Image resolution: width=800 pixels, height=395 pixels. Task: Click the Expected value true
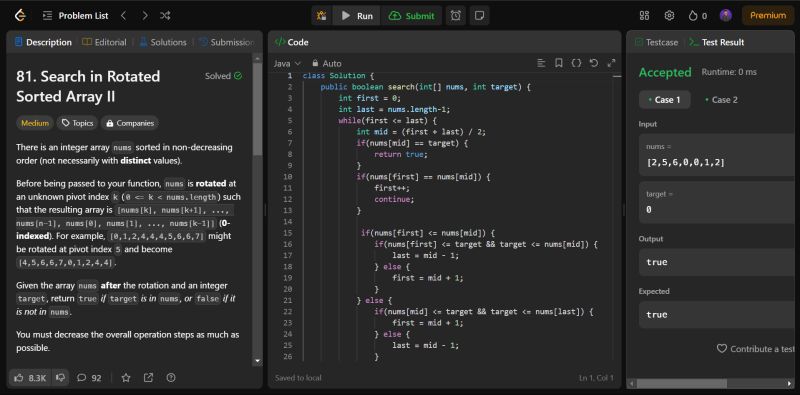pyautogui.click(x=717, y=315)
